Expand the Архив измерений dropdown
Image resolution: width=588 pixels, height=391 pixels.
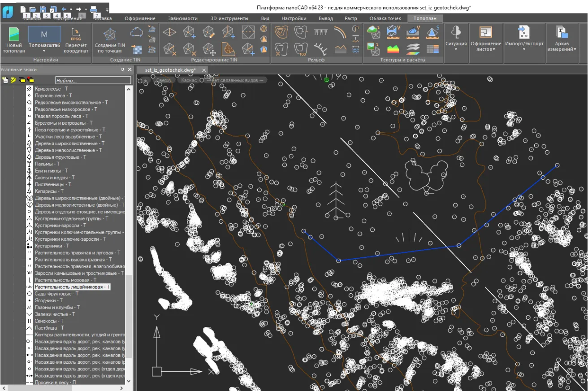point(562,49)
